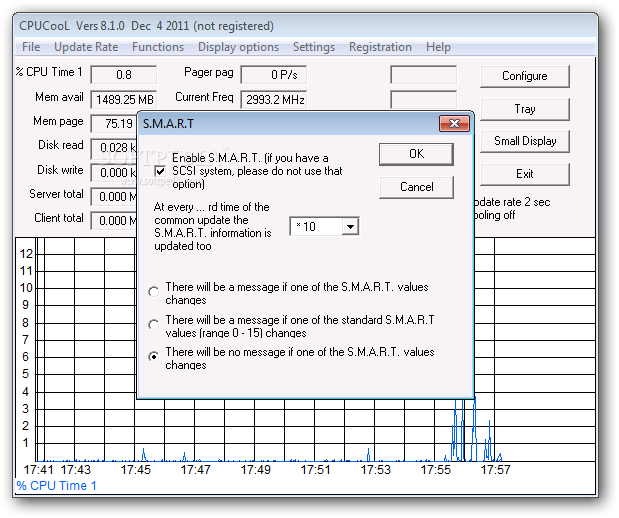Click the Current Freq value 2993.2 MHz

pyautogui.click(x=274, y=99)
